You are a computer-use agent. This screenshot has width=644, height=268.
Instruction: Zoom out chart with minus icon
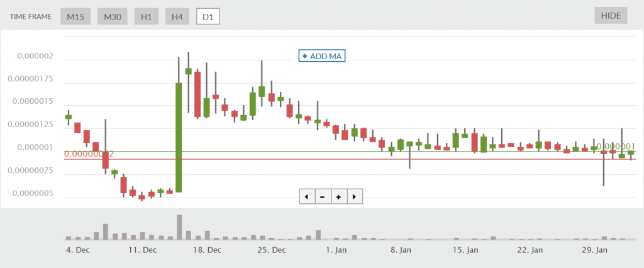pos(323,197)
